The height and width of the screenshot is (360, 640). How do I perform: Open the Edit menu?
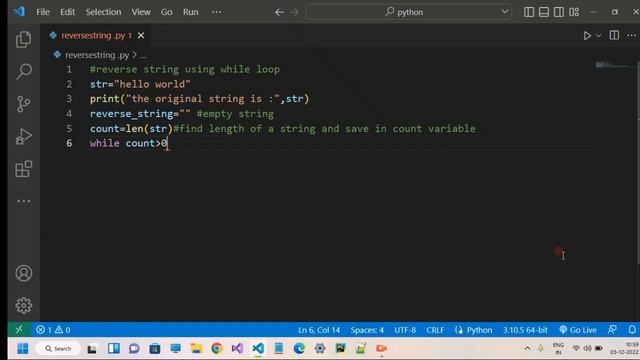67,12
